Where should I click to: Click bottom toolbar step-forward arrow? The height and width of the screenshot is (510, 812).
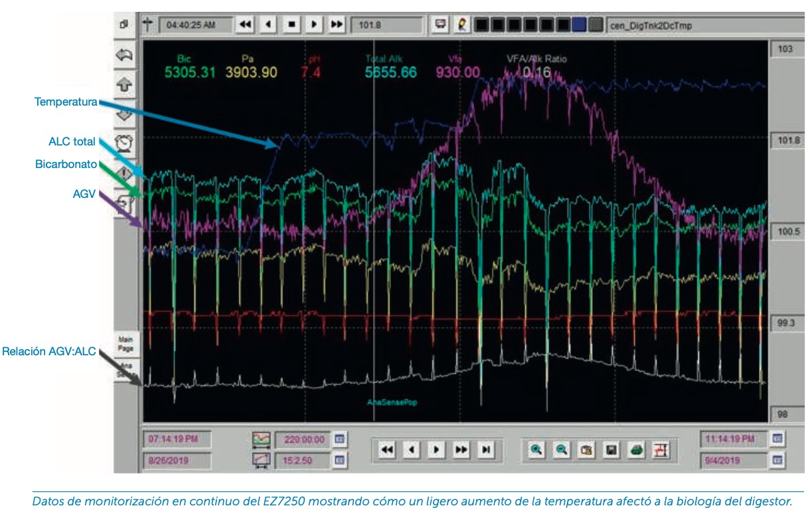pos(436,450)
